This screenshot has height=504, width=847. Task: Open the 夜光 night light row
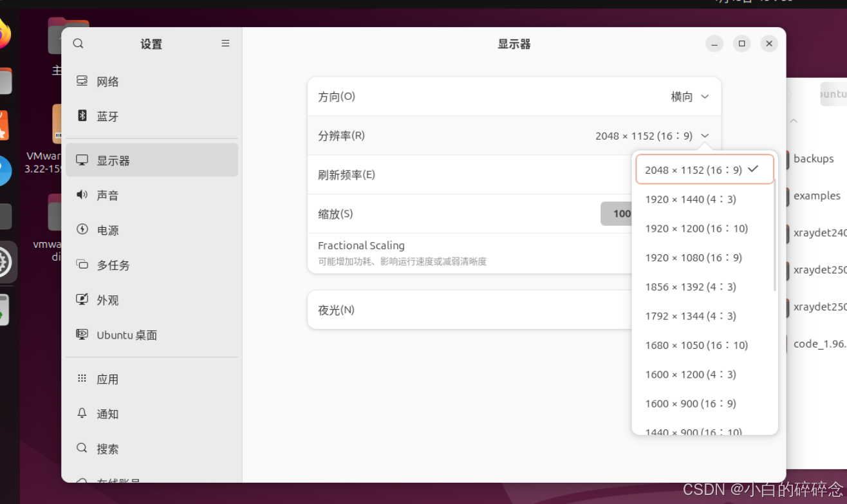pos(470,310)
